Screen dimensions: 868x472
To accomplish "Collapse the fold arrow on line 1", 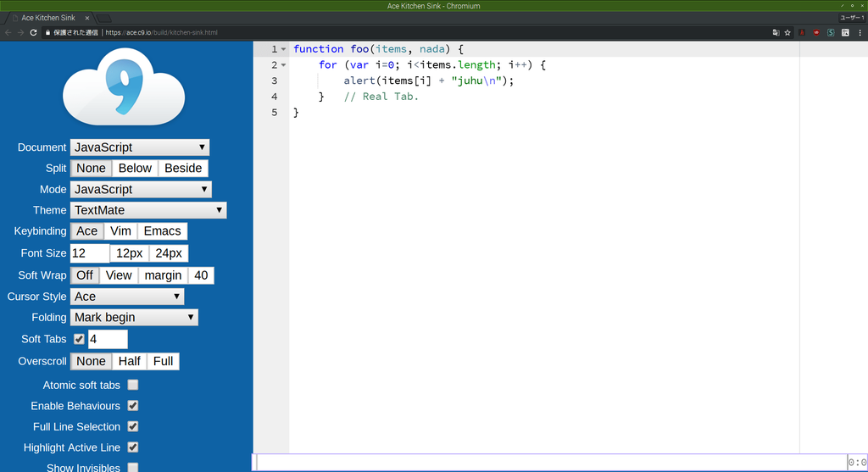I will (x=283, y=49).
